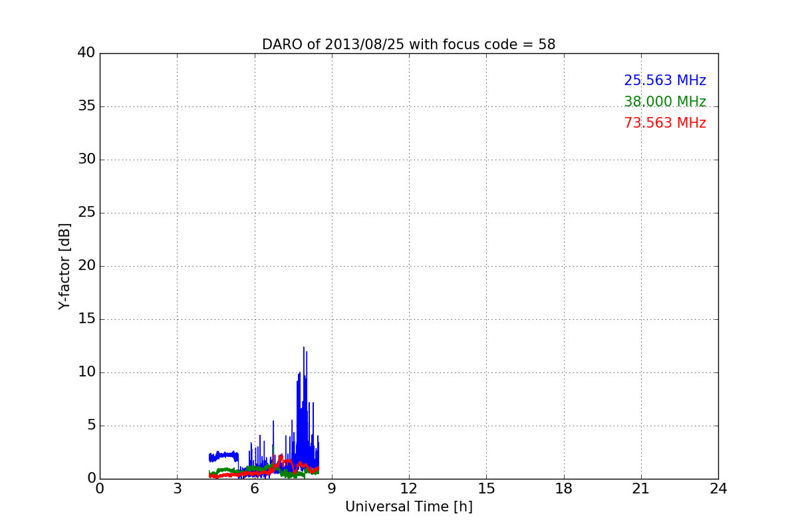Click the x-axis tick label 24
Image resolution: width=798 pixels, height=532 pixels.
(718, 489)
